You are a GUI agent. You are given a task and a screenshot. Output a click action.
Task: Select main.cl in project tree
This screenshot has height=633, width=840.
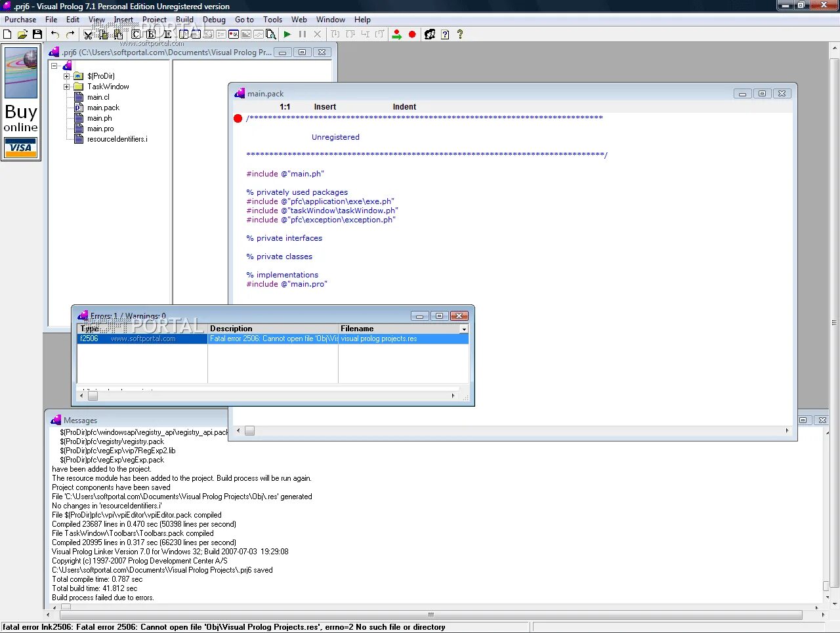(98, 97)
